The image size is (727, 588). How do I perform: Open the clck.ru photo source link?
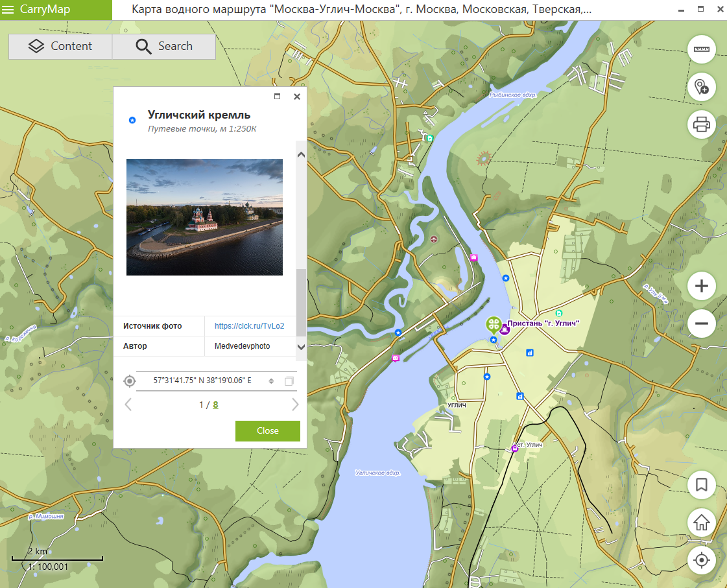point(249,326)
